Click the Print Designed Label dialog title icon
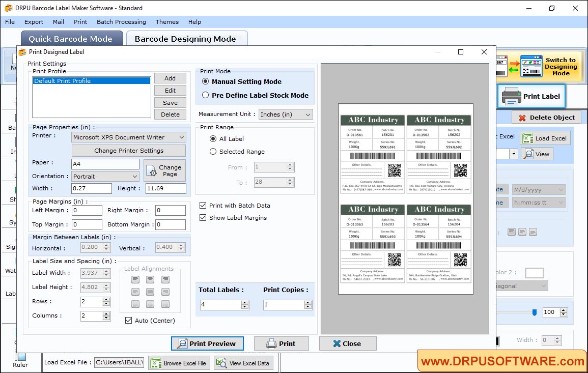588x373 pixels. tap(22, 52)
